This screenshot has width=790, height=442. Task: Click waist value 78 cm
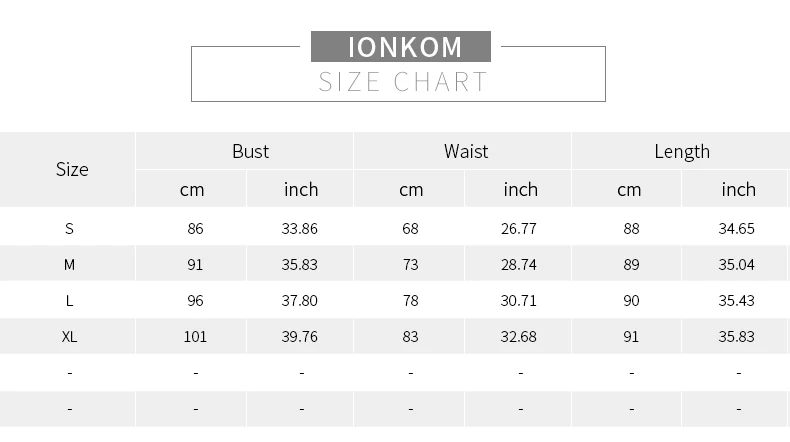411,301
